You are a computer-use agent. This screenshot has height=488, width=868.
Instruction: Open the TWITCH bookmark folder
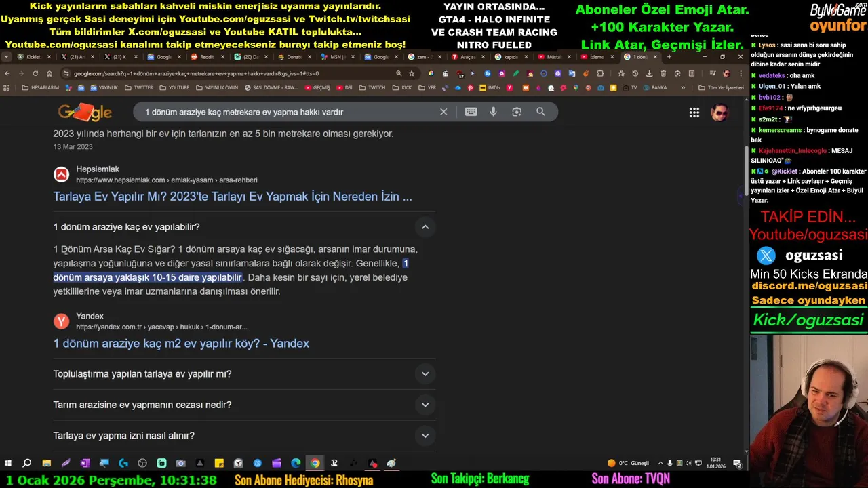tap(372, 87)
